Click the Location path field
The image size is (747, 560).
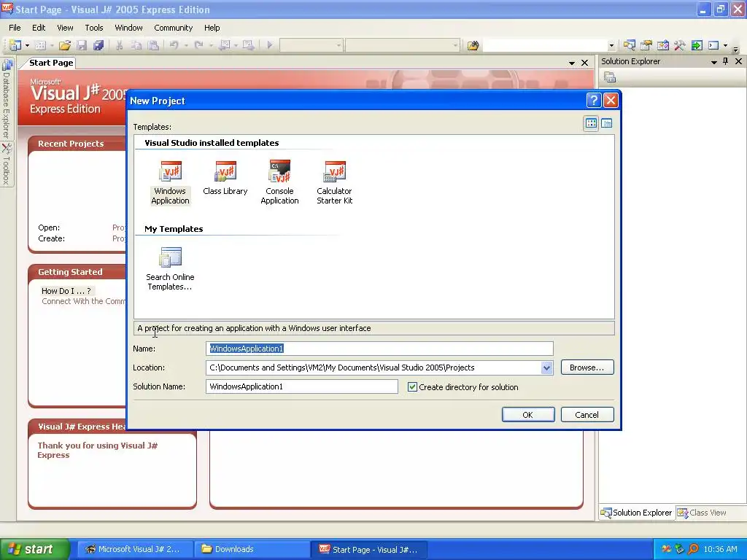point(373,367)
